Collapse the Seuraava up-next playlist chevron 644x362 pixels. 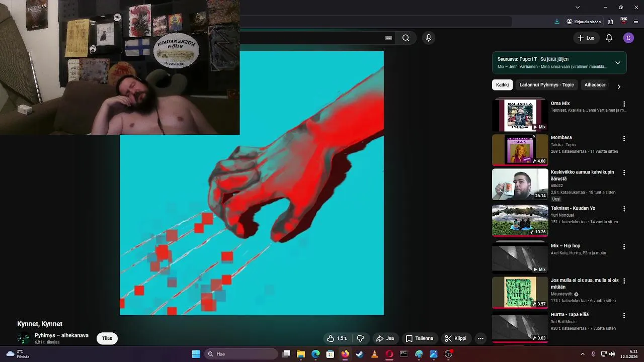click(617, 63)
